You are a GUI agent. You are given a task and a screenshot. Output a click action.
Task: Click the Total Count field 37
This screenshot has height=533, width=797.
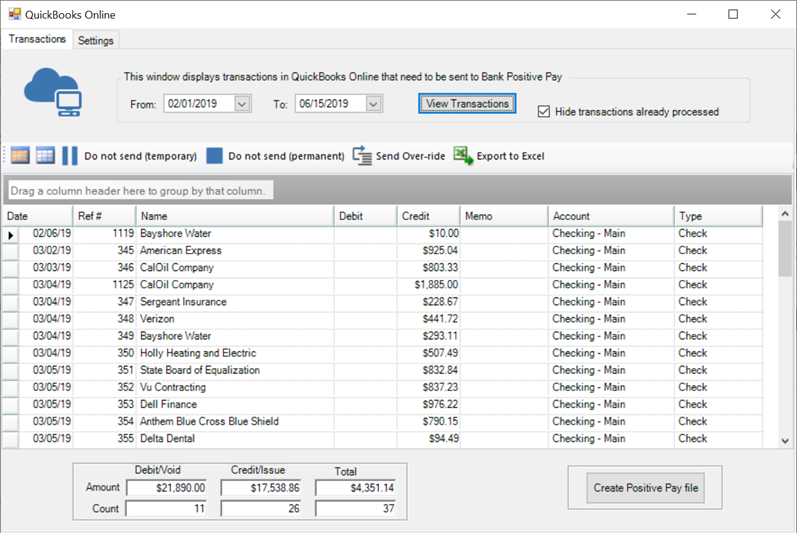click(355, 509)
